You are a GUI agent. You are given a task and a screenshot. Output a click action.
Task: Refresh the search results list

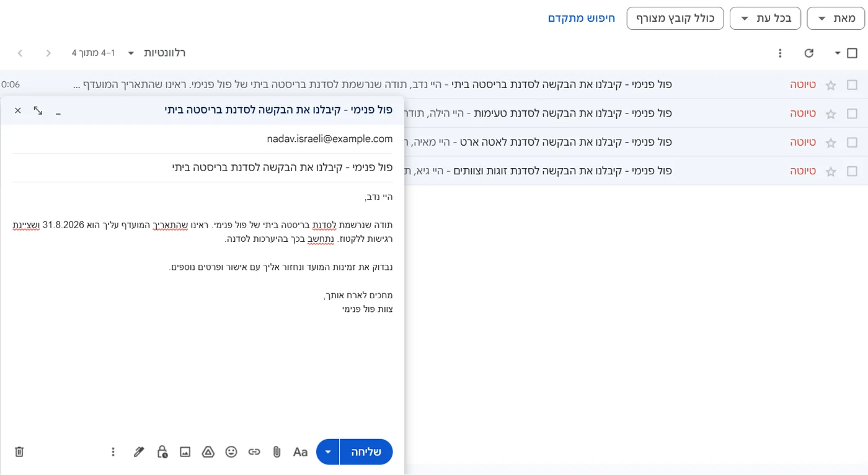click(x=808, y=53)
